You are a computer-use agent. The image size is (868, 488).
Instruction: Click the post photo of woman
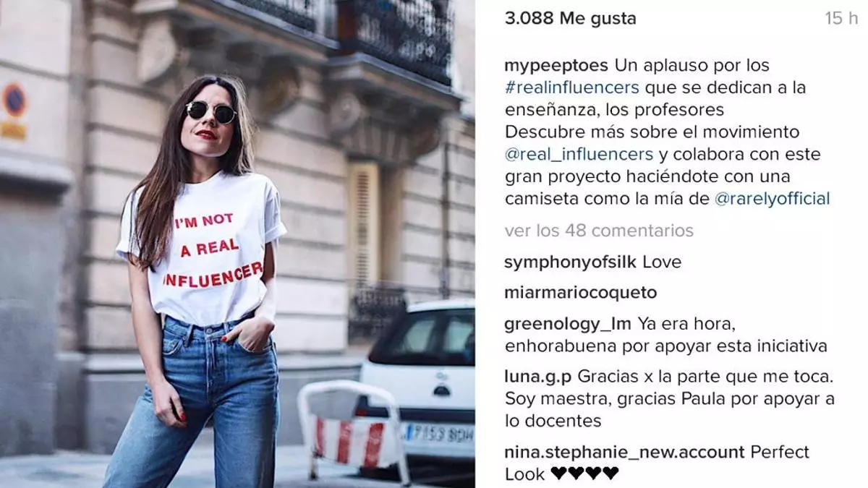click(237, 244)
